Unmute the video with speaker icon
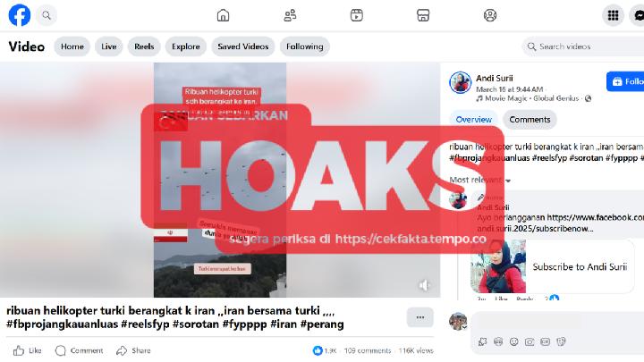Image resolution: width=644 pixels, height=362 pixels. [424, 285]
